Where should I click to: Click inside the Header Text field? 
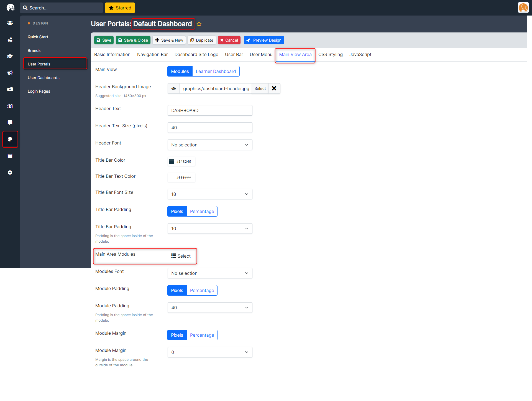click(x=210, y=110)
